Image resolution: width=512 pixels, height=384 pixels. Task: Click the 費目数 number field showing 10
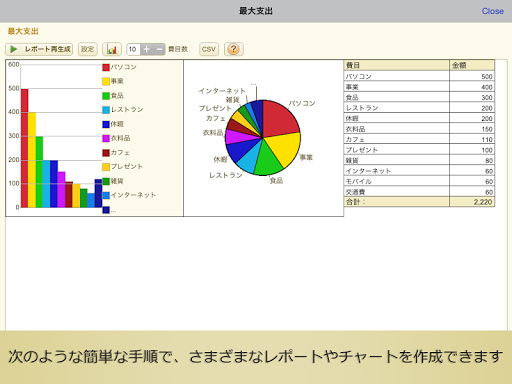133,49
